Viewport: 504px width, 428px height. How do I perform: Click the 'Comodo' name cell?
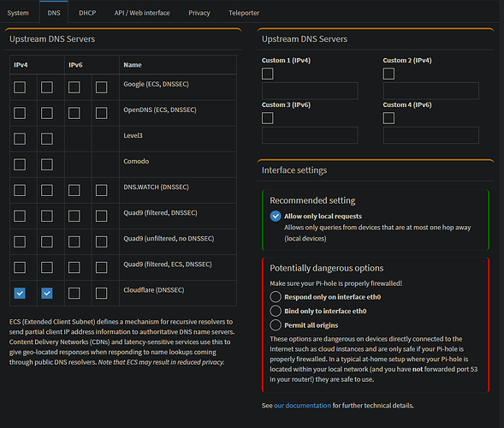click(178, 164)
